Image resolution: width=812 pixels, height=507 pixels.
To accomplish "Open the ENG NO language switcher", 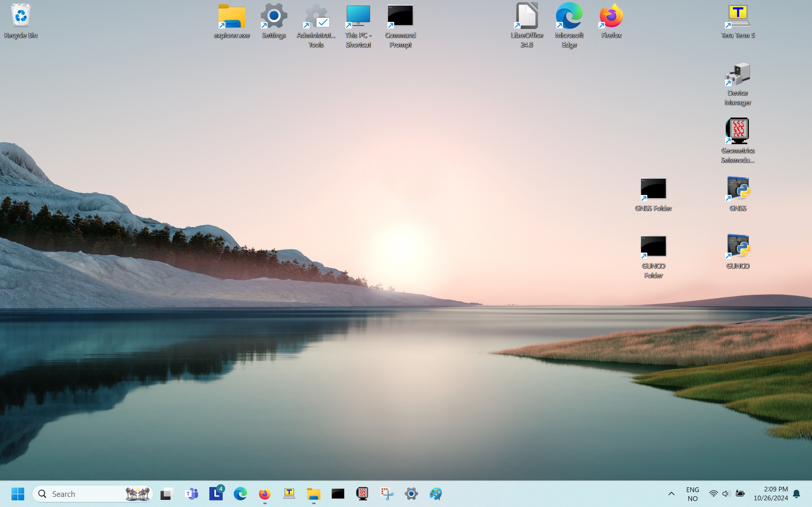I will [x=692, y=494].
